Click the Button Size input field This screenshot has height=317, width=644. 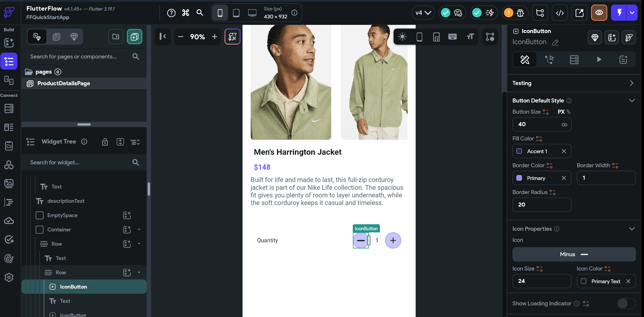(x=542, y=124)
